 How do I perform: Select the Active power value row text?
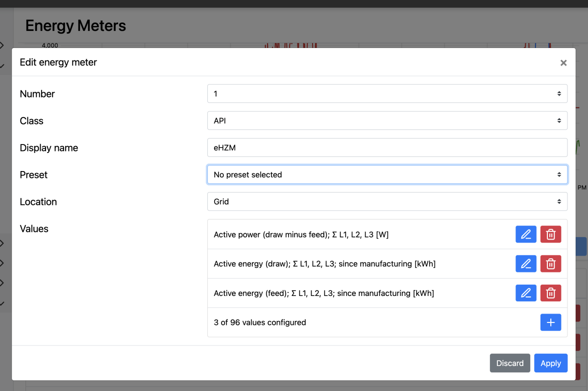pos(301,235)
